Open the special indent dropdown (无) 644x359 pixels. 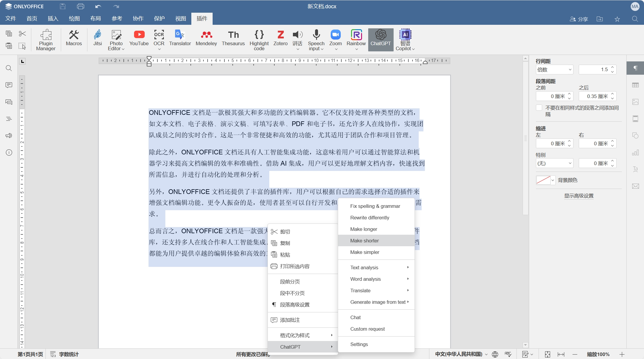(x=555, y=163)
